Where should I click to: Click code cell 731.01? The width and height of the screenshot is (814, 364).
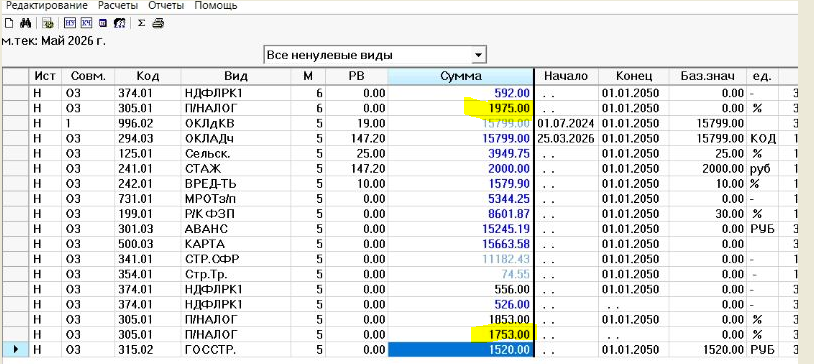point(147,199)
